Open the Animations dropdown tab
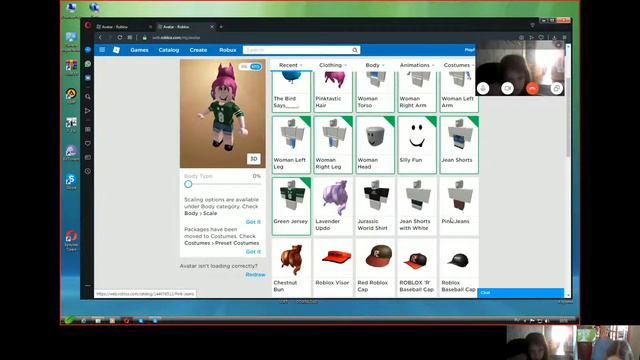640x360 pixels. tap(417, 65)
